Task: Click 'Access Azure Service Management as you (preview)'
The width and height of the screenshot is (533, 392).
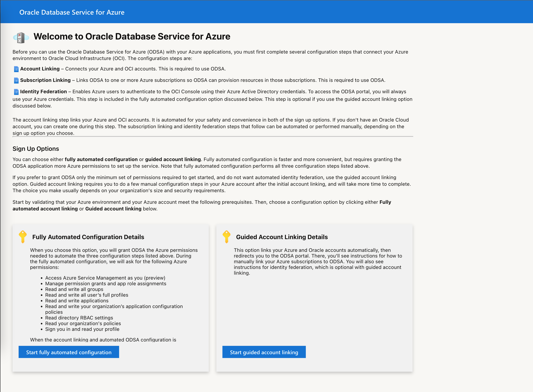Action: (x=105, y=278)
